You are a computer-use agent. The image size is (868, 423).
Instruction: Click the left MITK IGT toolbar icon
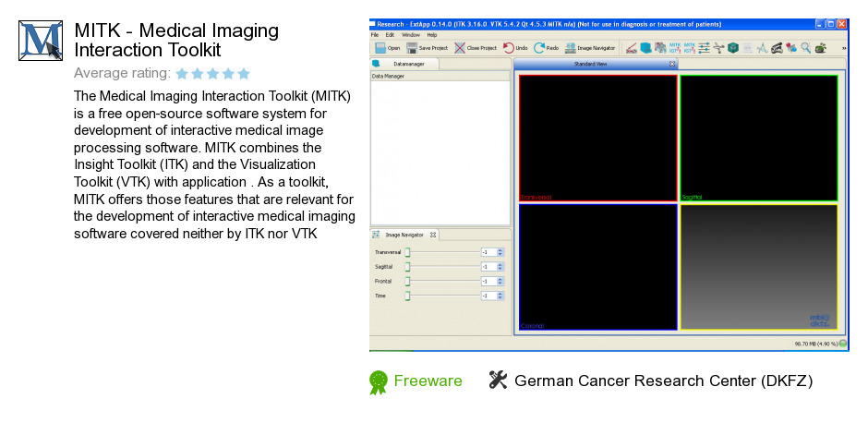click(675, 48)
